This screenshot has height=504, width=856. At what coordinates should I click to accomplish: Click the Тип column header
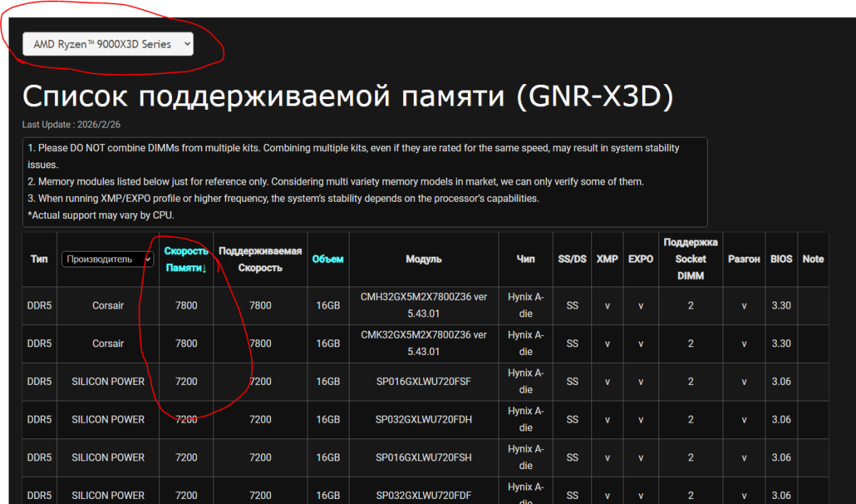click(x=40, y=259)
